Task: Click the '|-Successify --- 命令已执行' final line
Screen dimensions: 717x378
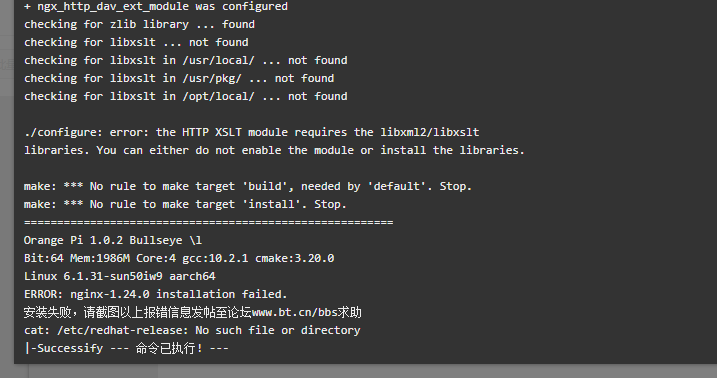Action: (126, 348)
